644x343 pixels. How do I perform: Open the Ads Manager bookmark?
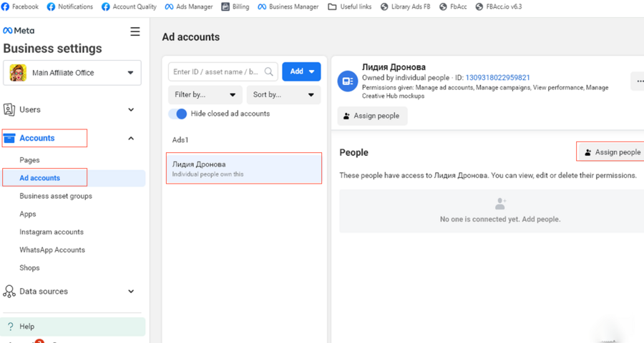[189, 6]
